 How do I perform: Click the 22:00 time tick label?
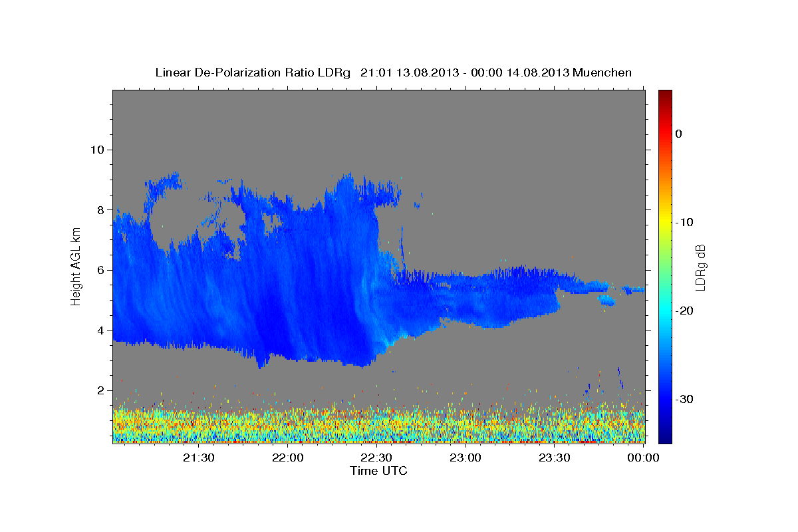288,458
